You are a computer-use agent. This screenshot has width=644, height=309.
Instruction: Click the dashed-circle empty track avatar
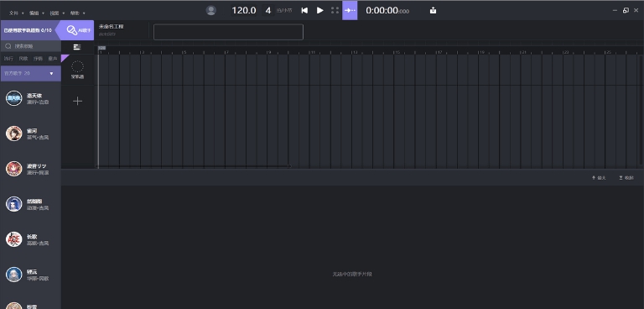point(77,66)
